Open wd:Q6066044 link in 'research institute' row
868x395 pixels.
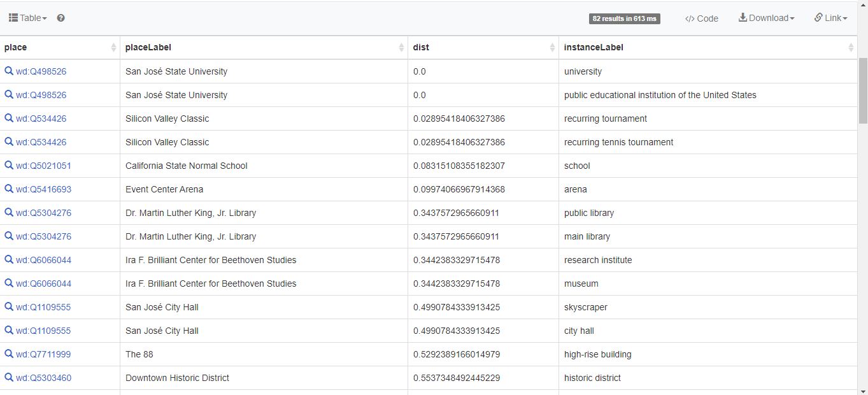pos(44,260)
